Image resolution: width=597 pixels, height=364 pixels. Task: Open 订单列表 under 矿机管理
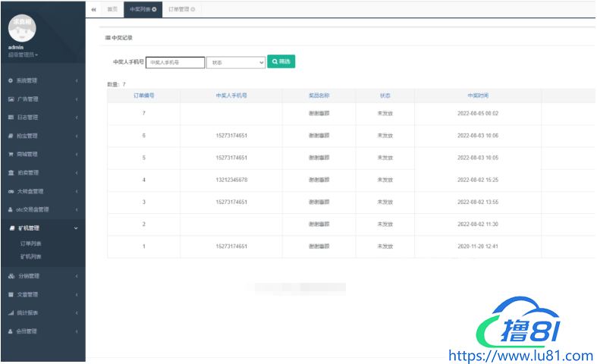[31, 243]
